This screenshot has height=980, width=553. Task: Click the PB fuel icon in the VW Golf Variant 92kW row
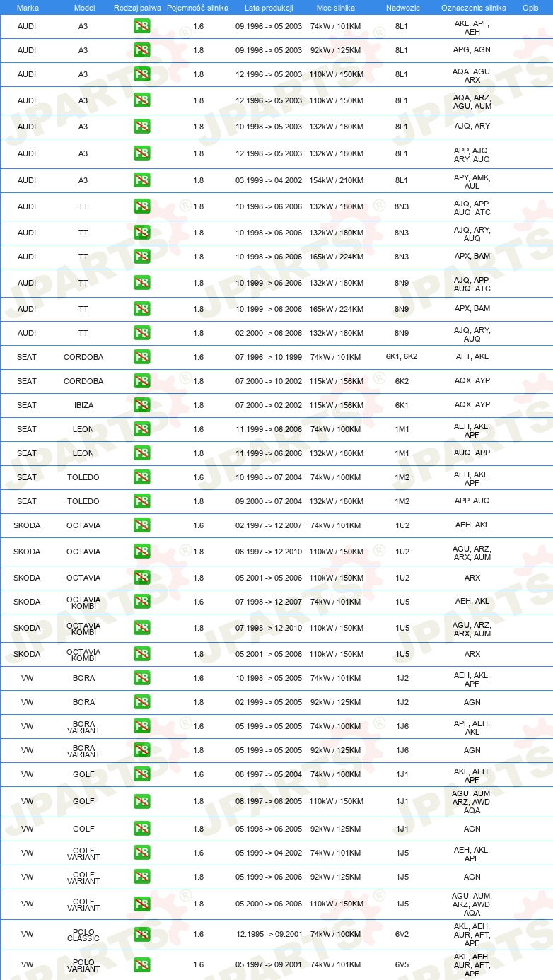(142, 877)
